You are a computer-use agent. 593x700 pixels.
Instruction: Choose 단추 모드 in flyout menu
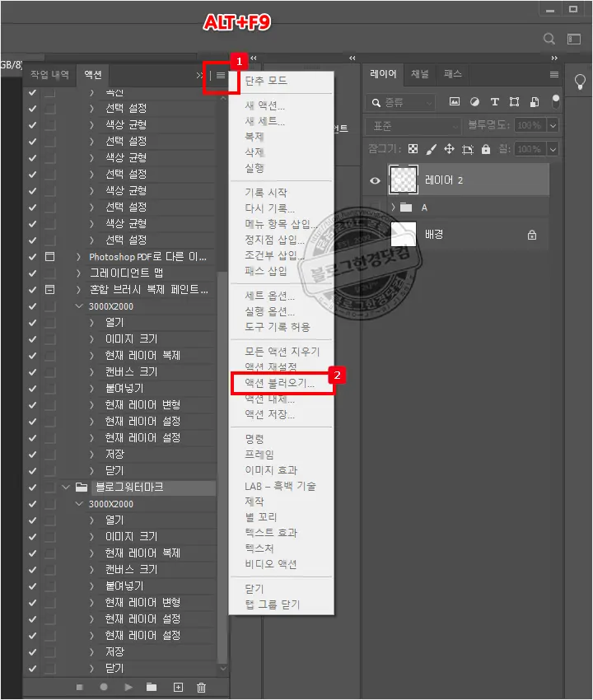pos(266,81)
